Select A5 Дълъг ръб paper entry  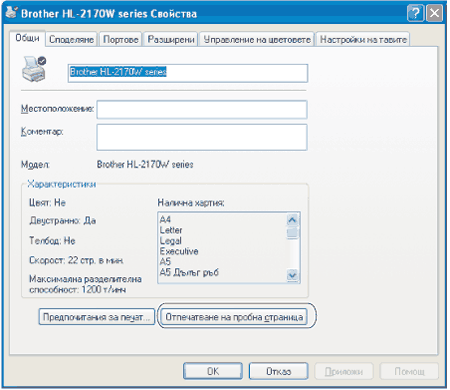click(x=189, y=272)
